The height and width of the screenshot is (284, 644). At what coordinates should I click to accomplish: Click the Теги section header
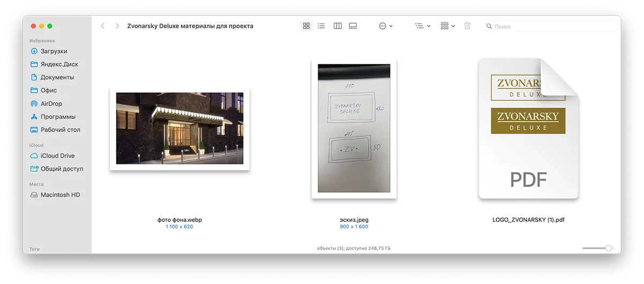pyautogui.click(x=35, y=249)
